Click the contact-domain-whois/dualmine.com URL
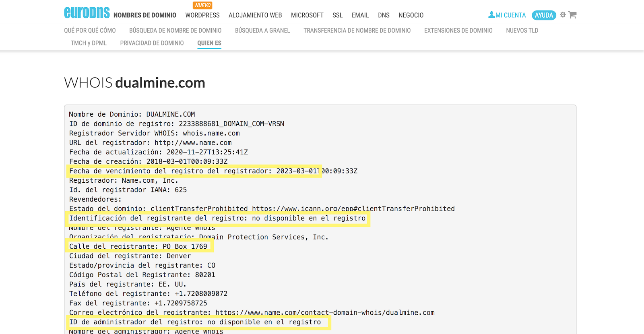The width and height of the screenshot is (644, 334). pyautogui.click(x=325, y=313)
